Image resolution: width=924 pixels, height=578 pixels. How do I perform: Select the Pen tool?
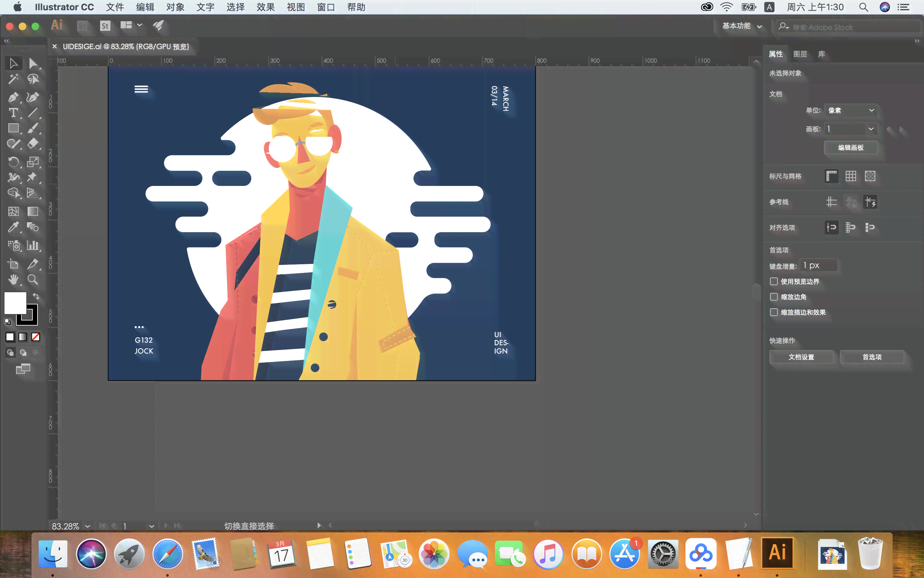[13, 97]
